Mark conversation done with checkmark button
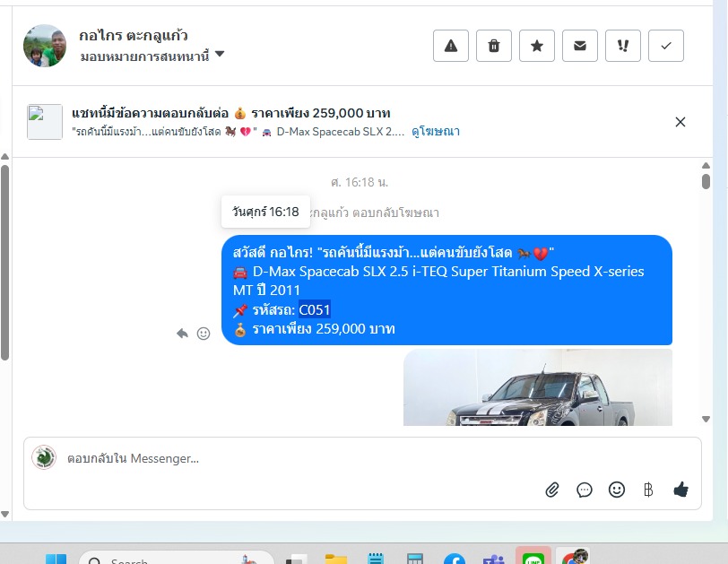Image resolution: width=728 pixels, height=564 pixels. 666,46
